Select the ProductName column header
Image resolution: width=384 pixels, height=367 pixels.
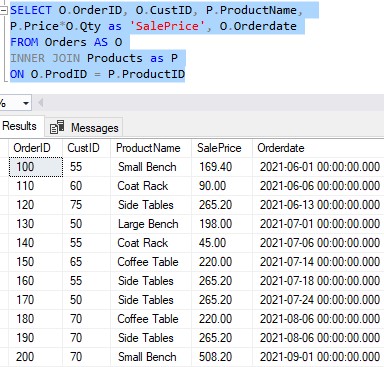pyautogui.click(x=151, y=148)
